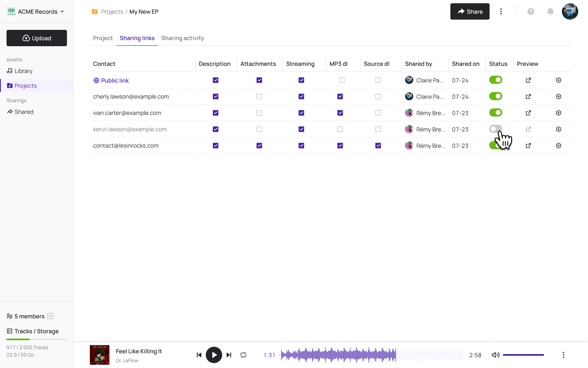
Task: Uncheck Source dl for contact@lesinrocks.com
Action: [x=378, y=146]
